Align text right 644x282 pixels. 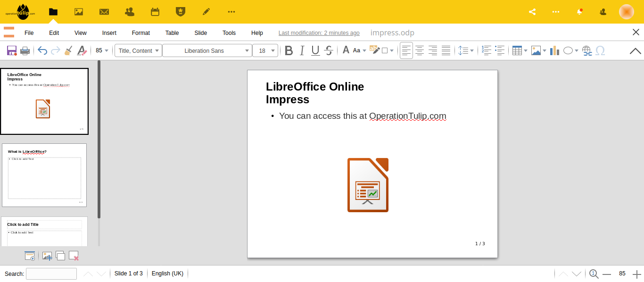[x=433, y=50]
